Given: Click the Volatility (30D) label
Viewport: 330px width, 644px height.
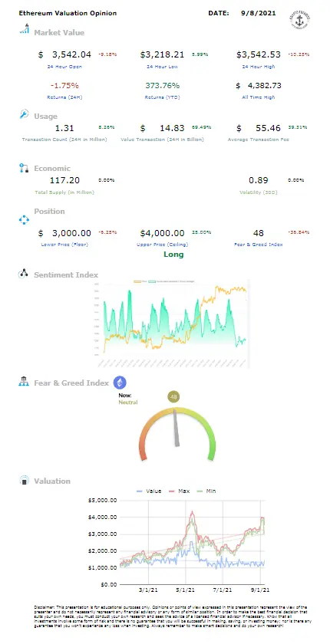Looking at the screenshot, I should tap(259, 192).
